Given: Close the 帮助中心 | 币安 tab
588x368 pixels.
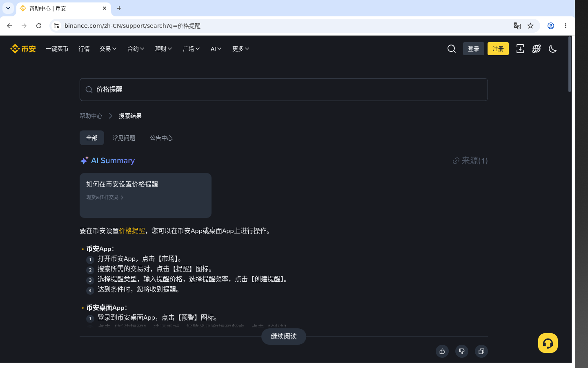Looking at the screenshot, I should coord(105,8).
